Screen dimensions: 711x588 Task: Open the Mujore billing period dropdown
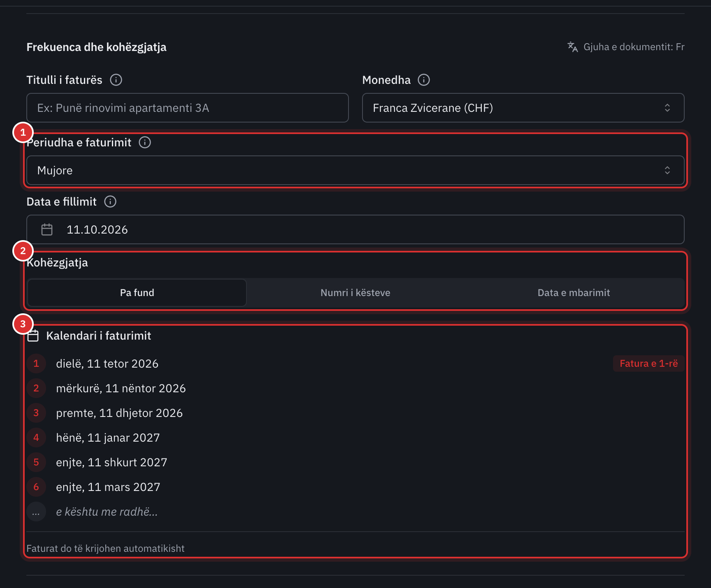[355, 170]
